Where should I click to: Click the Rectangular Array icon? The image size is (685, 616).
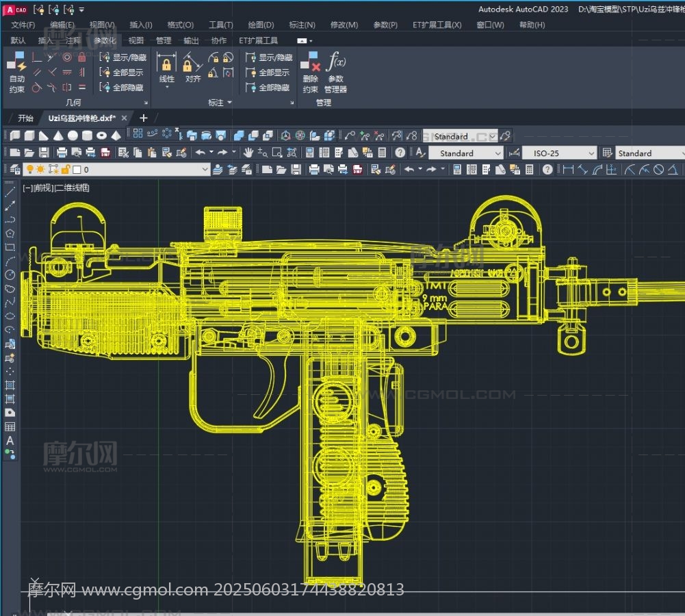(138, 133)
